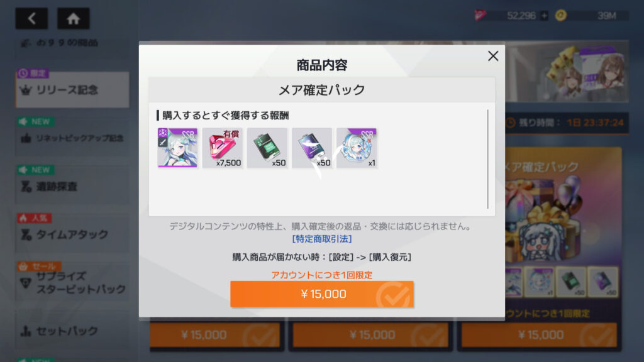Click the reward list scrollbar
Screen dimensions: 644x362
(x=488, y=159)
